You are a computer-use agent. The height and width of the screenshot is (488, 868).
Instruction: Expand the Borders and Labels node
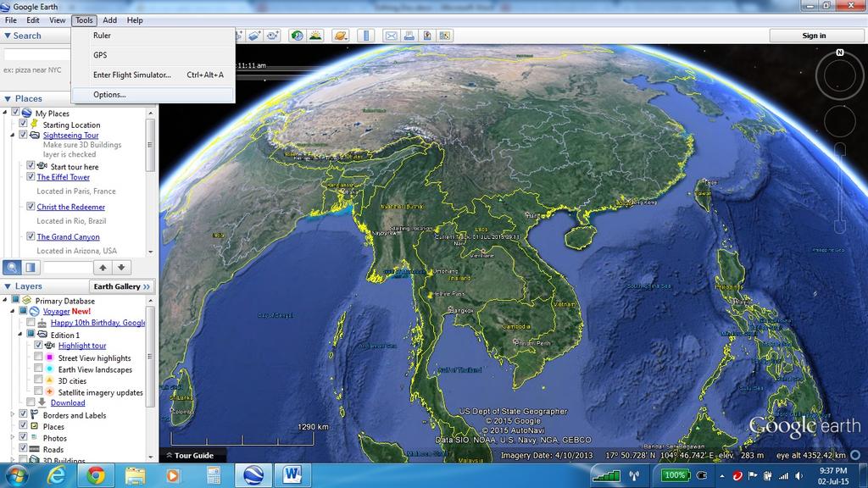[x=12, y=414]
